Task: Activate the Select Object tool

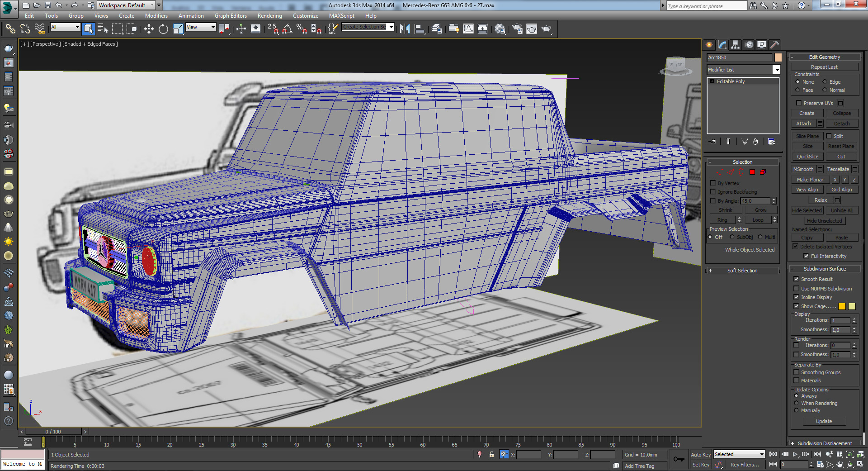Action: pyautogui.click(x=88, y=29)
